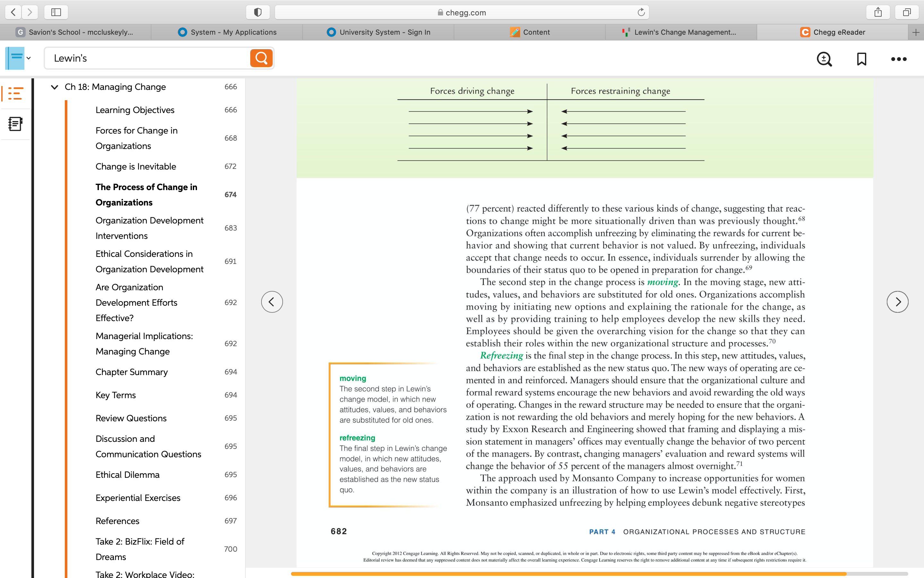Click the orange reading progress bar
Screen dimensions: 924x578
[x=569, y=574]
